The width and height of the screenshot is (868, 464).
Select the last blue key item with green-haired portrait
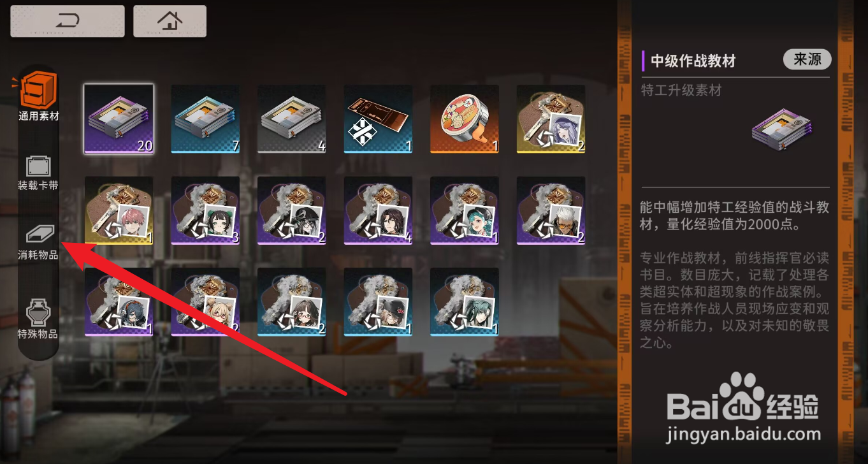tap(465, 302)
